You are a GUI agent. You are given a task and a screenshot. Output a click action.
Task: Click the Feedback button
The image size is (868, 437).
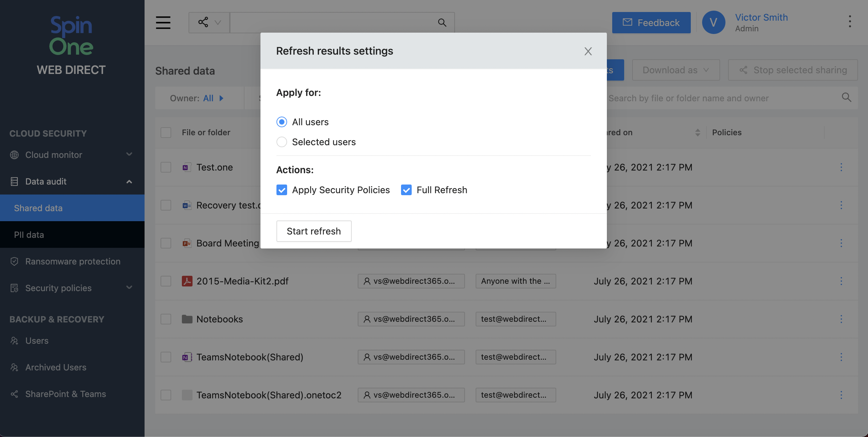coord(651,23)
